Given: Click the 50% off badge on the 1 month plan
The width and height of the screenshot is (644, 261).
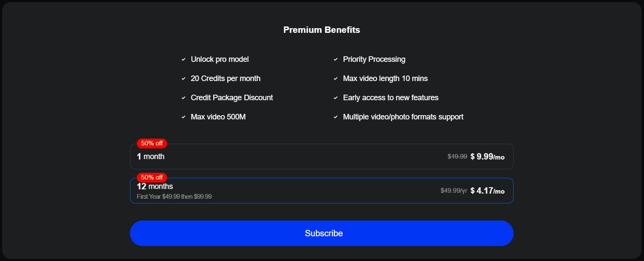Looking at the screenshot, I should pyautogui.click(x=152, y=143).
